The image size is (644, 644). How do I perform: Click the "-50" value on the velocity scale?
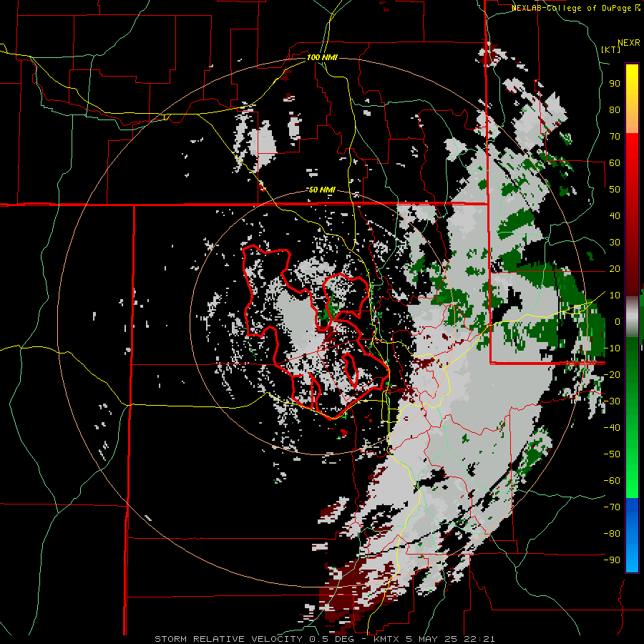tap(612, 454)
